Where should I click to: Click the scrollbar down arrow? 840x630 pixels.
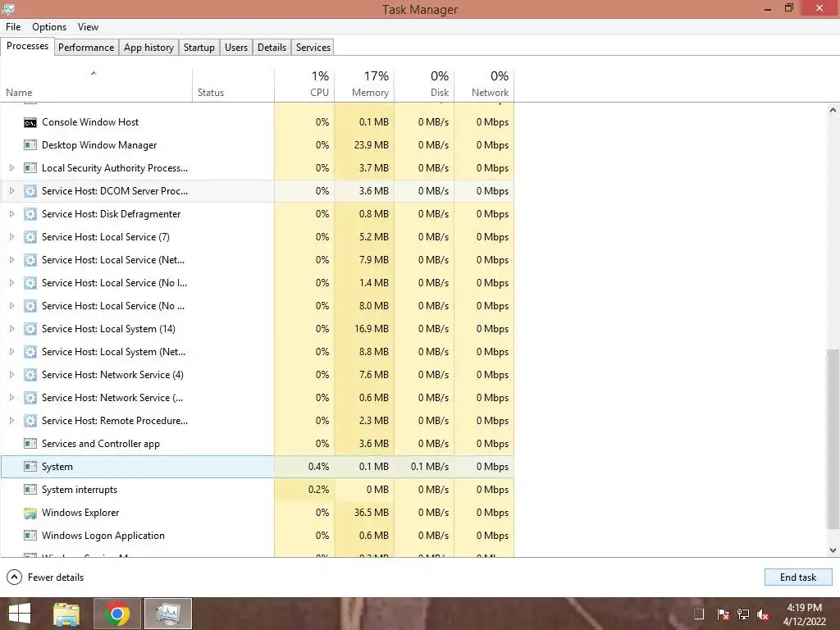[833, 550]
